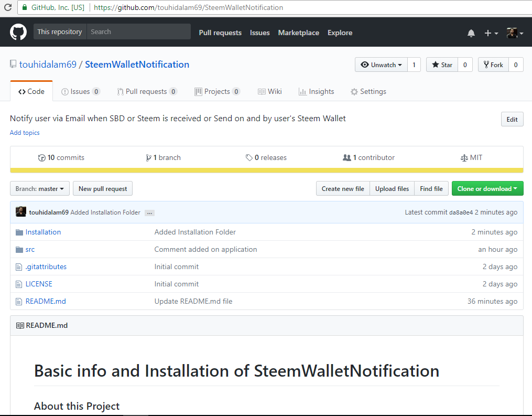
Task: Open Explore in header
Action: 340,33
